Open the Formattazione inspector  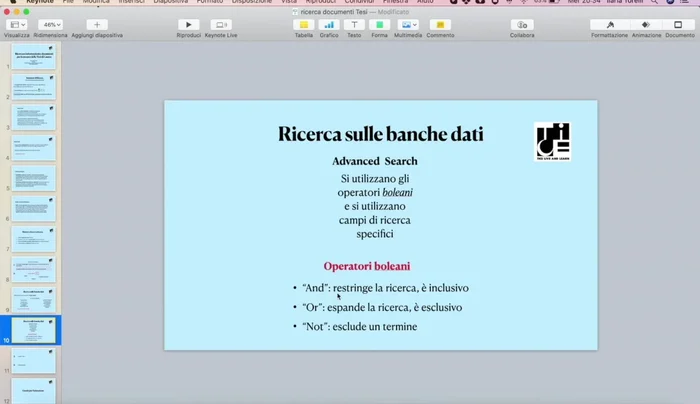point(610,25)
